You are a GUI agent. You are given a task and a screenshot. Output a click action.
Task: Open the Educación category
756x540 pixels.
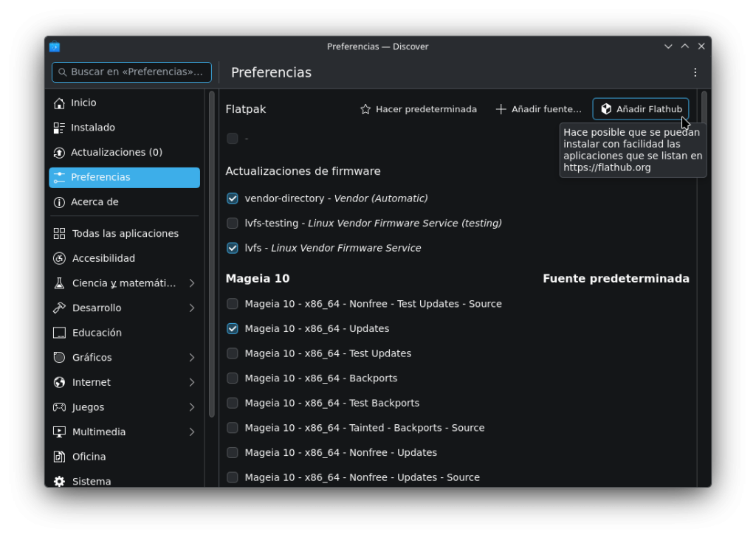pos(124,333)
